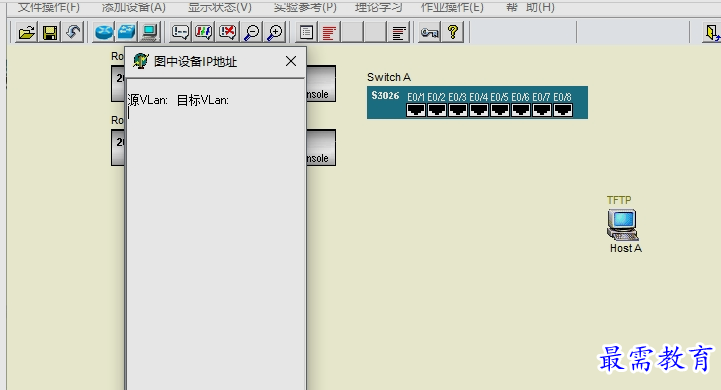Add a switch using the blue switch icon

[126, 33]
